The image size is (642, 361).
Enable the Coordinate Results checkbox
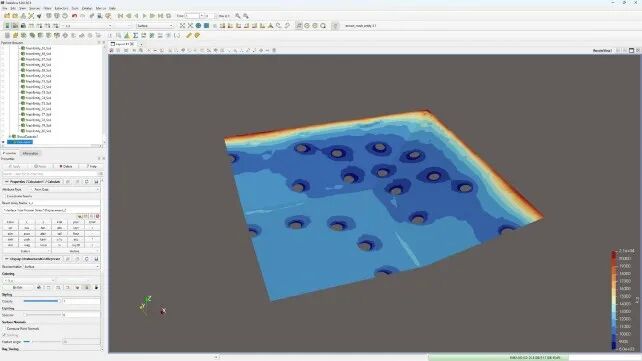(x=5, y=196)
